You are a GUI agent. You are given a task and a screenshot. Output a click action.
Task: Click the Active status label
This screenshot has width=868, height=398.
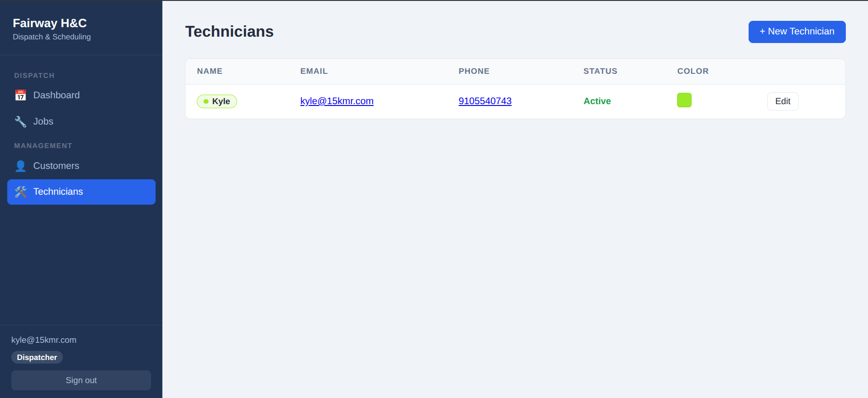597,101
